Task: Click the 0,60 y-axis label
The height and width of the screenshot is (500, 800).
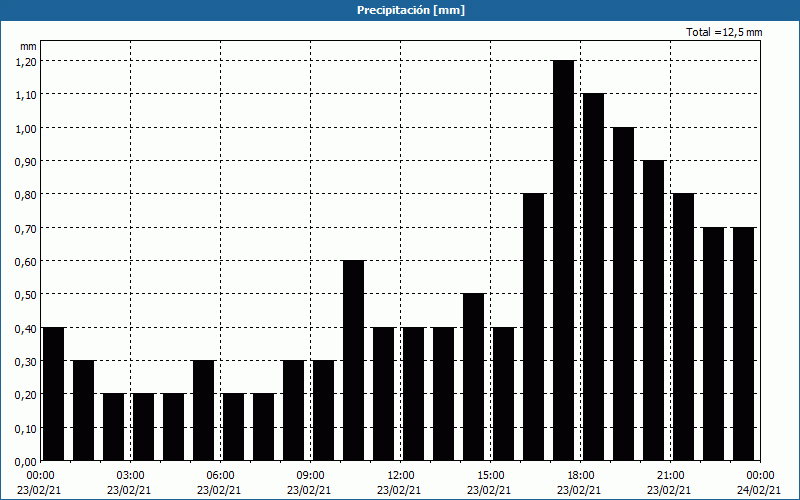Action: (28, 261)
